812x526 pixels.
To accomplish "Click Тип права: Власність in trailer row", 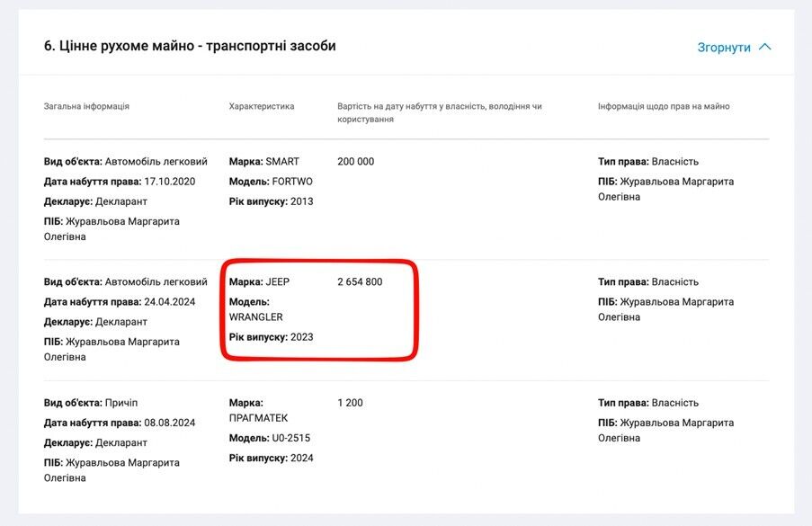I will [x=647, y=403].
